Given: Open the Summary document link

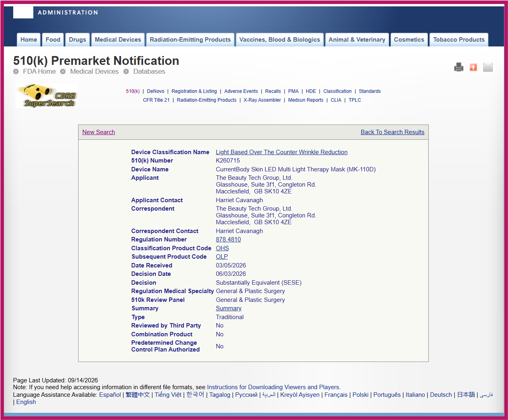Looking at the screenshot, I should pyautogui.click(x=229, y=308).
